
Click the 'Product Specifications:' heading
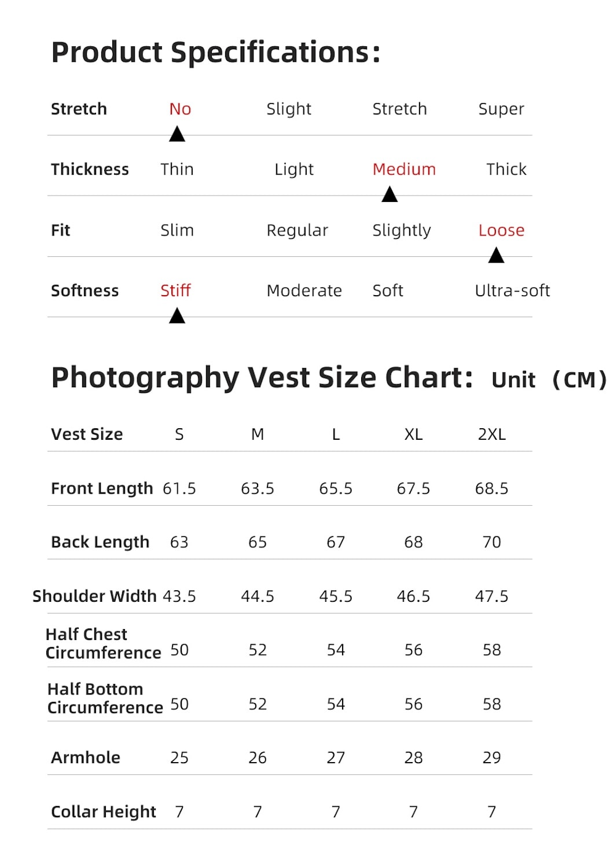pyautogui.click(x=216, y=52)
